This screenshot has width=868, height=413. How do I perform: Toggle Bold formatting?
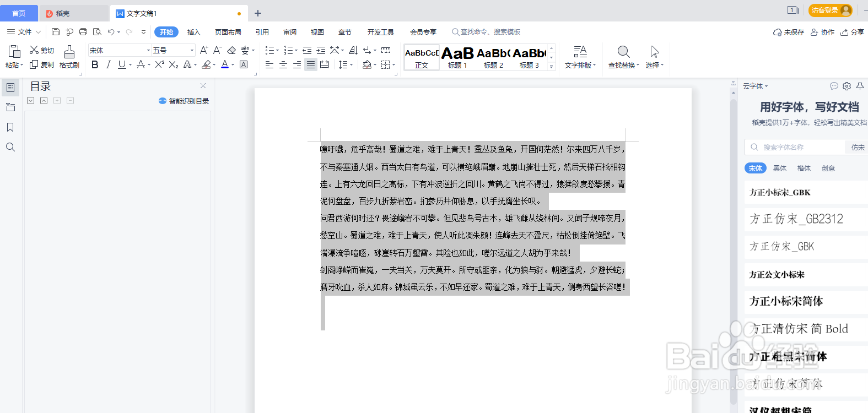click(95, 64)
